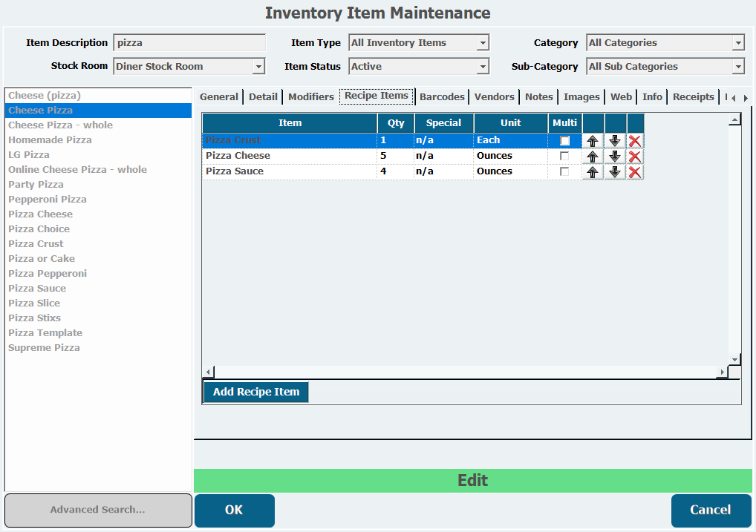Select Pepperoni Pizza in the item list
Image resolution: width=756 pixels, height=532 pixels.
tap(48, 199)
